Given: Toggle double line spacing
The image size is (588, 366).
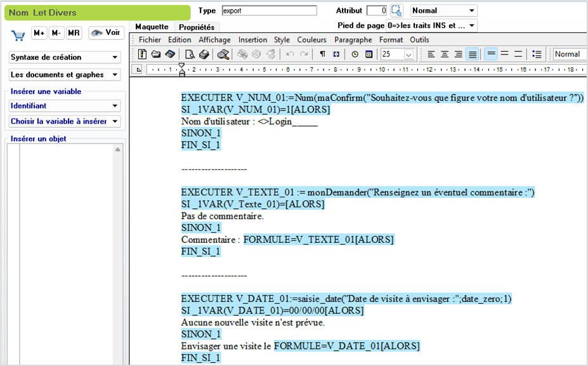Looking at the screenshot, I should (518, 54).
